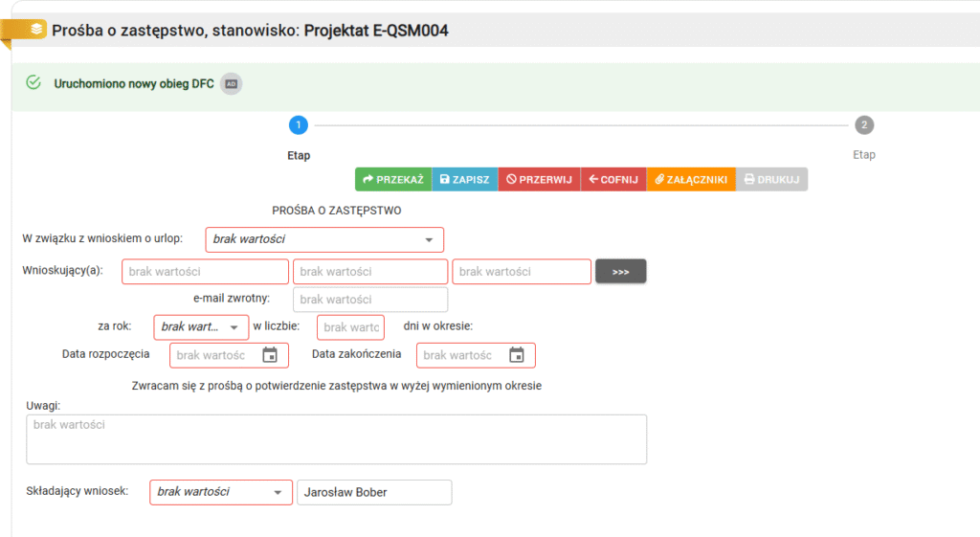Image resolution: width=980 pixels, height=537 pixels.
Task: Abort process using PRZERWIJ button
Action: [x=539, y=179]
